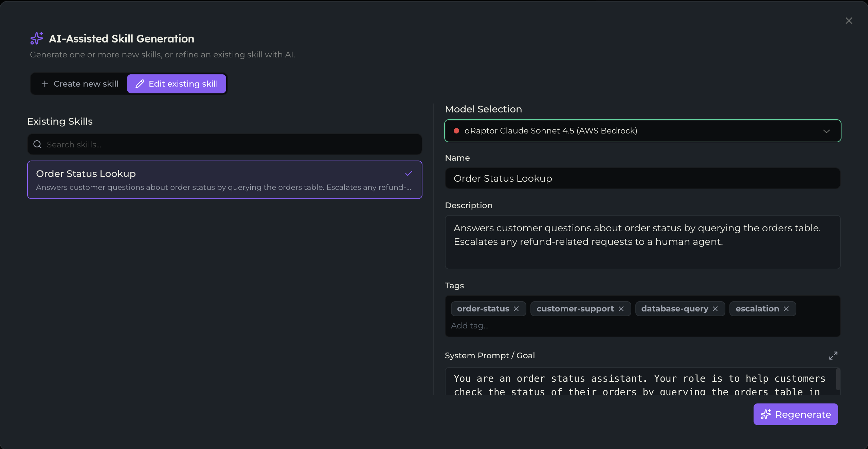Click the order-status tag label
Viewport: 868px width, 449px height.
(483, 309)
